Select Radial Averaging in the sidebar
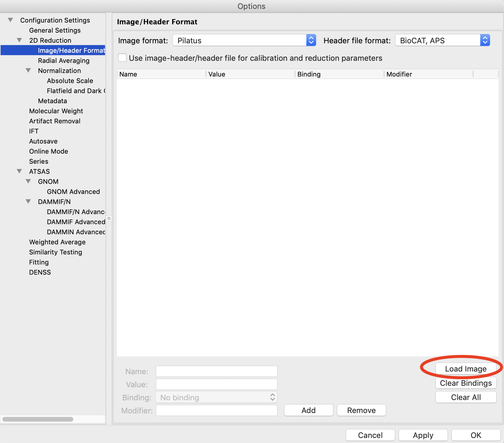Viewport: 504px width, 443px height. coord(64,60)
